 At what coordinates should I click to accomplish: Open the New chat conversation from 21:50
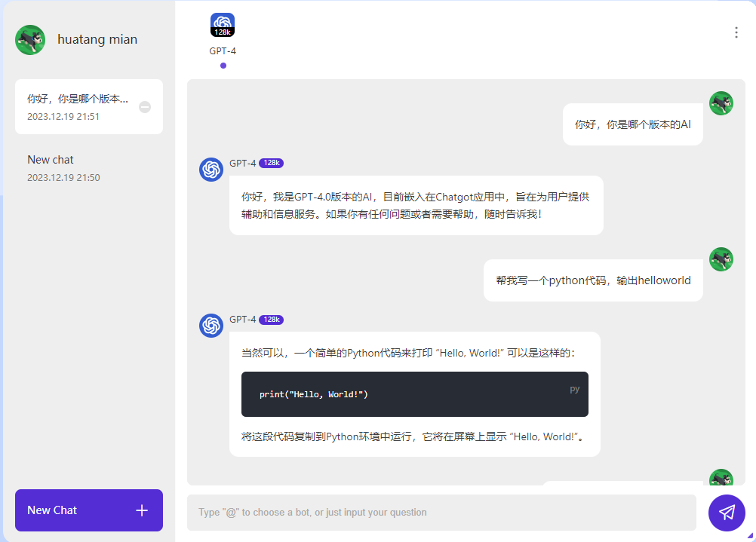click(x=89, y=168)
